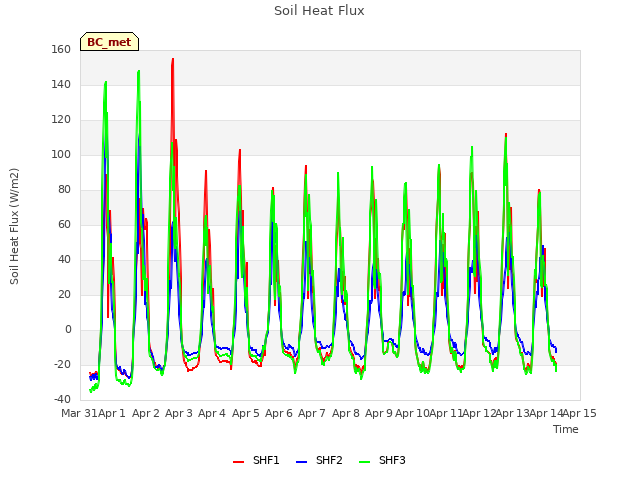Click the -20 y-axis tick label

click(62, 364)
